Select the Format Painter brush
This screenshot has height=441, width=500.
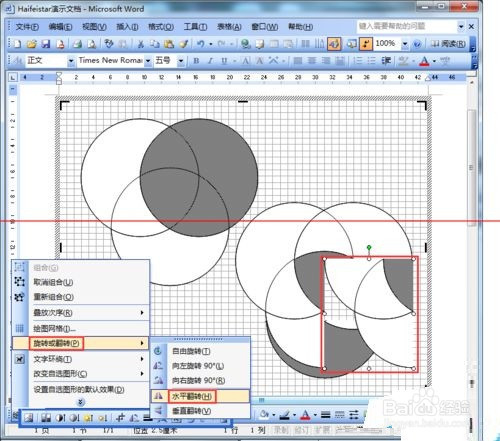click(x=183, y=44)
